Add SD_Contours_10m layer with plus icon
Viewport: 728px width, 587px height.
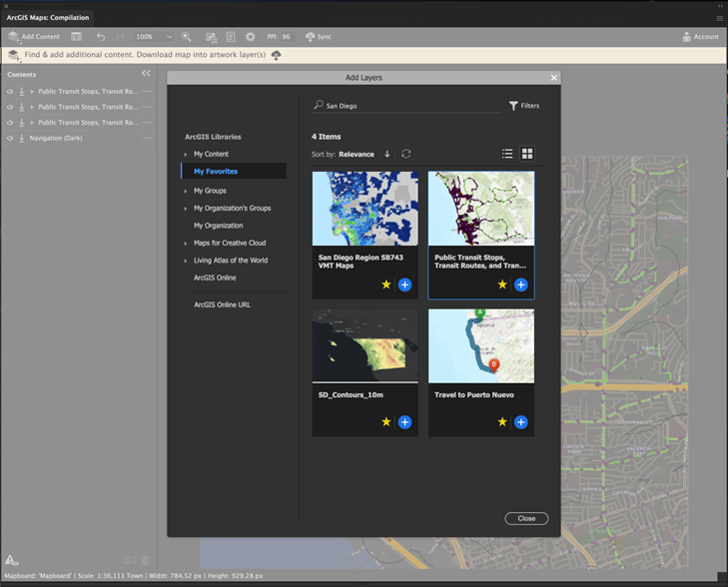[x=405, y=422]
